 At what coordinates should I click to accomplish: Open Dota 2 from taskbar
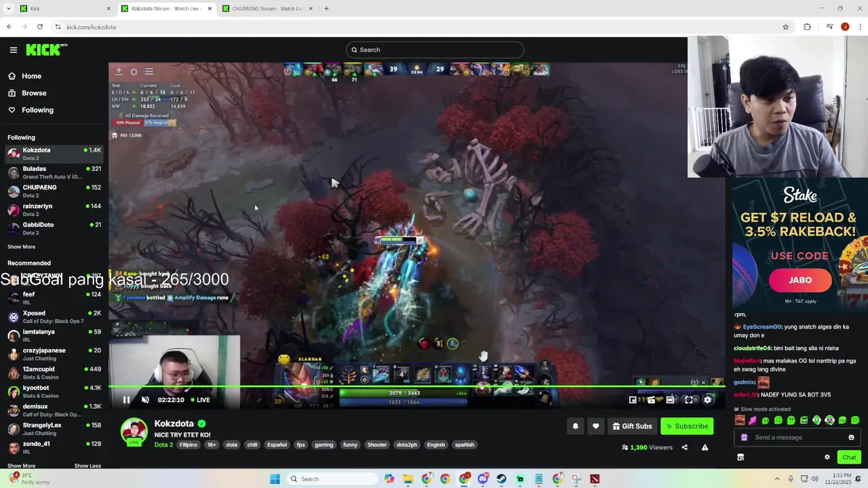click(x=595, y=479)
